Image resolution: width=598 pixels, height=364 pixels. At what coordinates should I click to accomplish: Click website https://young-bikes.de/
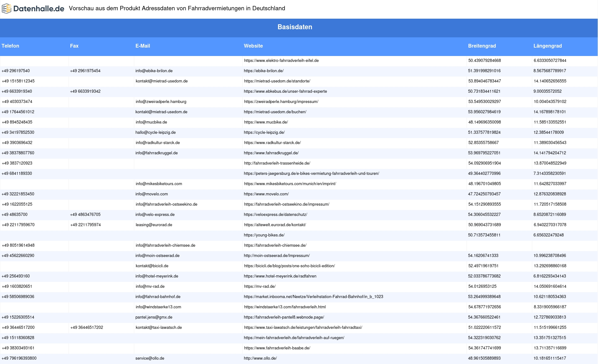coord(264,235)
